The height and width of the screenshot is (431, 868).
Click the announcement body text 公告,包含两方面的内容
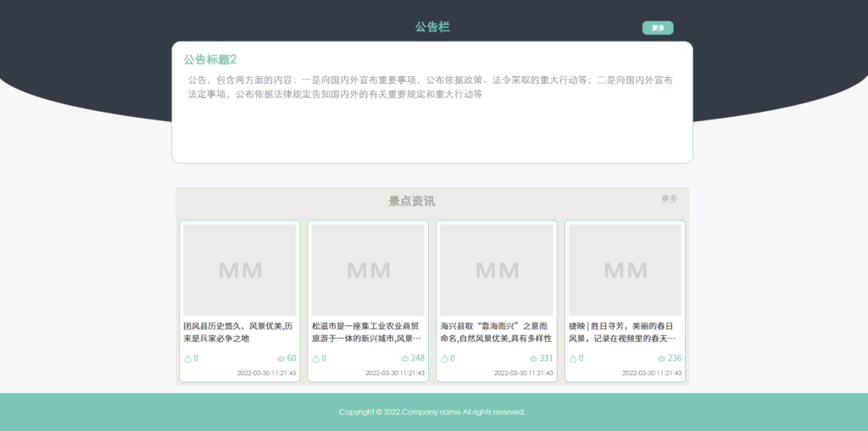pos(430,87)
